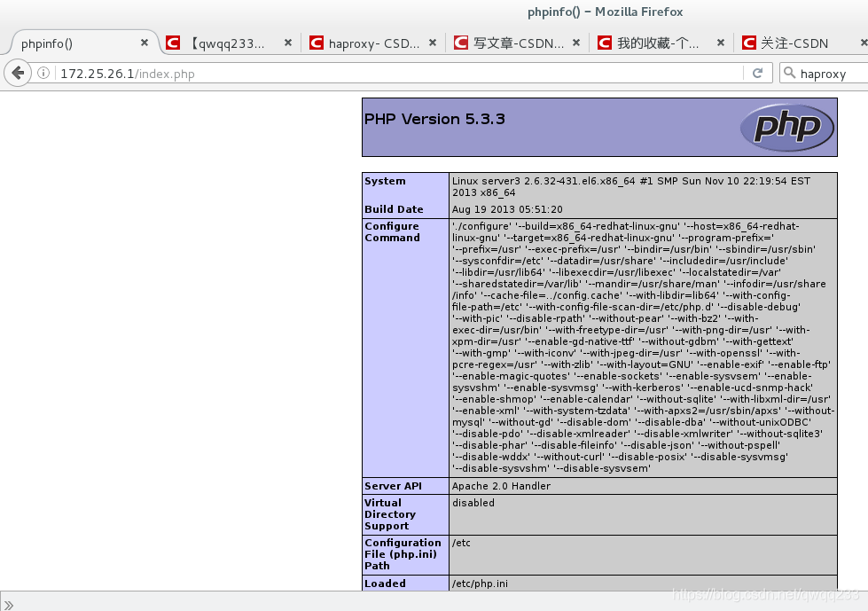
Task: Click Configuration File (php.ini) Path label
Action: click(403, 554)
